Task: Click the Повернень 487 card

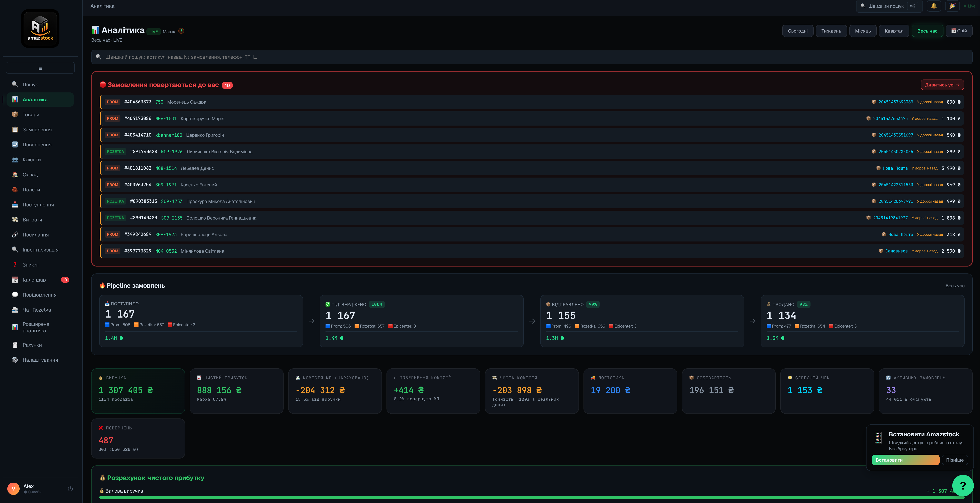Action: pos(138,439)
